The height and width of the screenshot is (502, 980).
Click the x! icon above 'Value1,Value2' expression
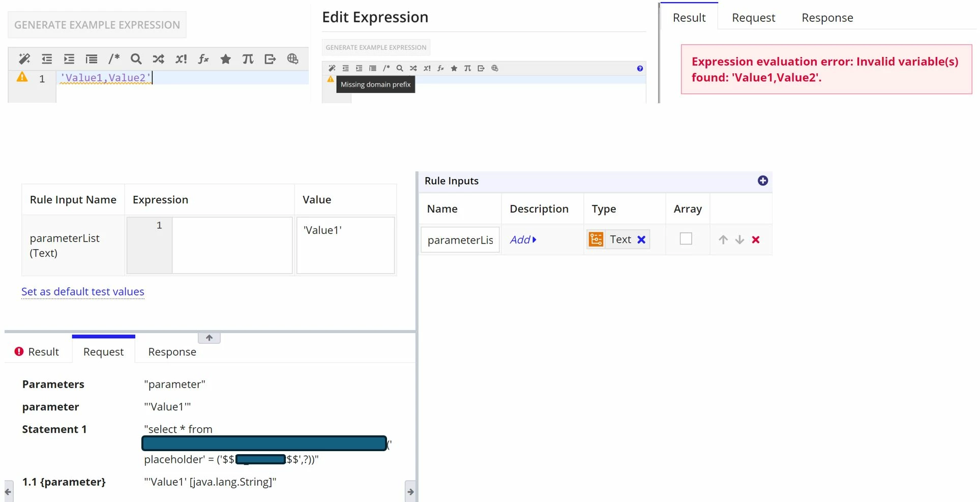click(181, 59)
